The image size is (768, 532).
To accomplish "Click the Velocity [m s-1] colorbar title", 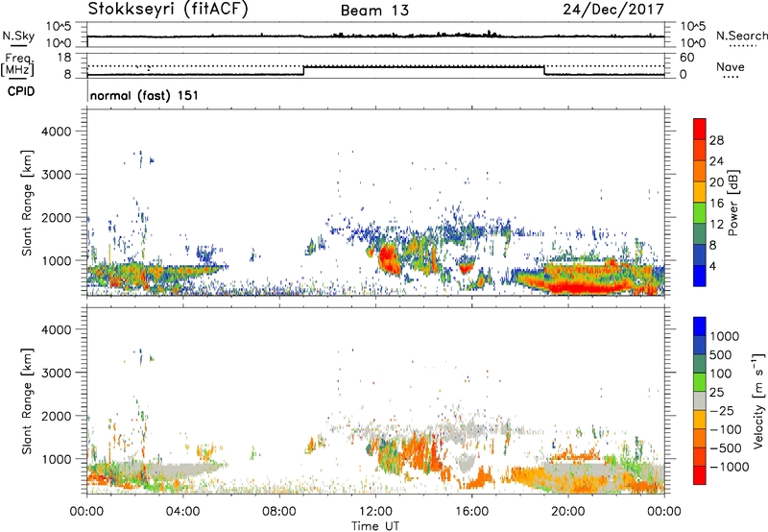I will coord(758,400).
